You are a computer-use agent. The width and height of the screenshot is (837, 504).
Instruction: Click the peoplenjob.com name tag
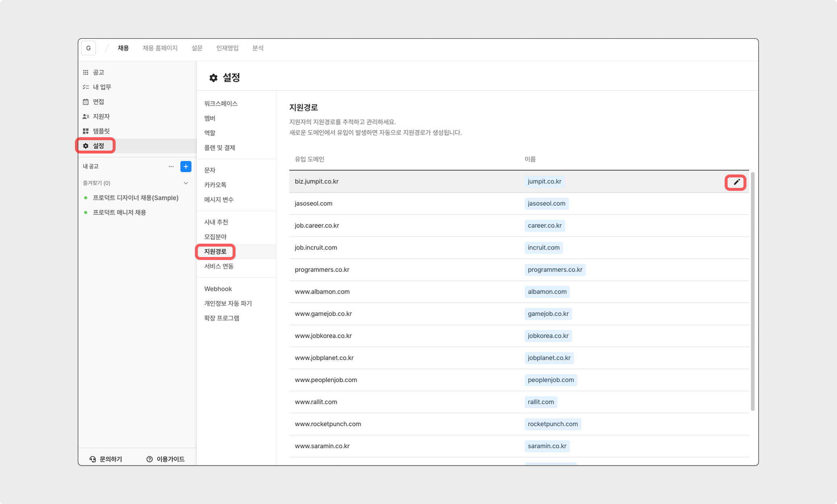pos(551,380)
